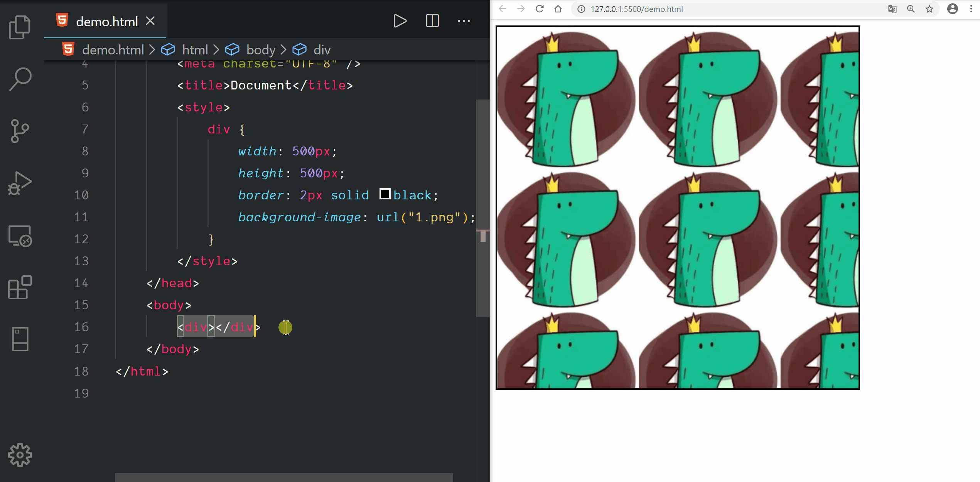Viewport: 980px width, 482px height.
Task: Open the editor More Actions menu
Action: point(464,21)
